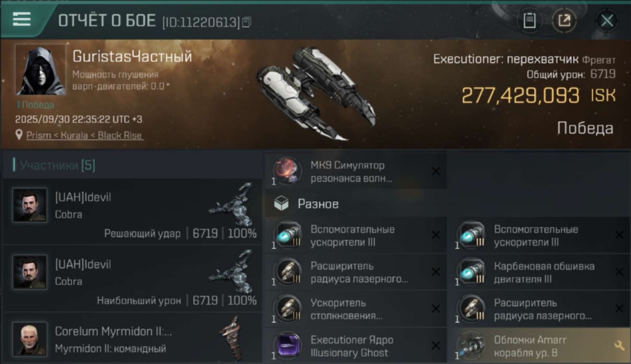Select the Разное category cube icon
This screenshot has width=631, height=364.
[282, 204]
